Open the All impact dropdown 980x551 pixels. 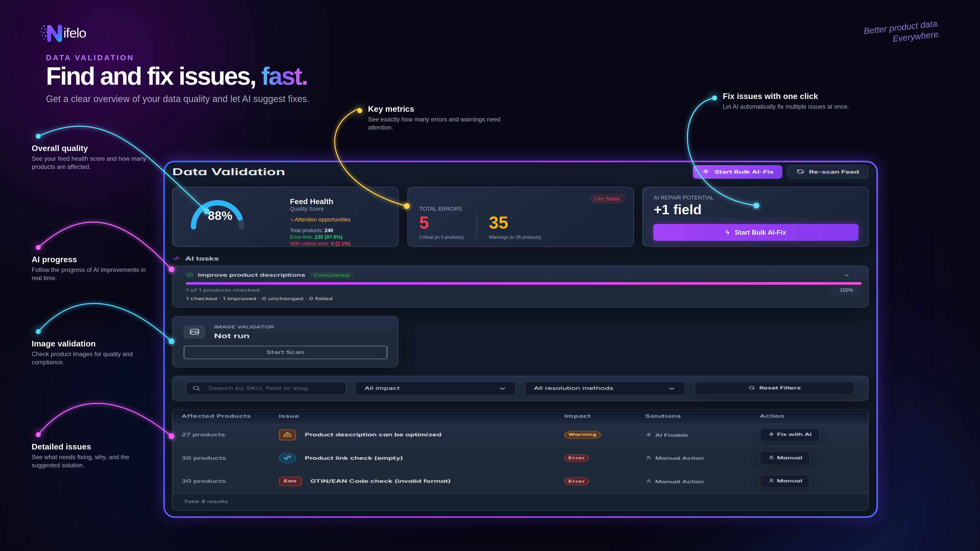435,388
